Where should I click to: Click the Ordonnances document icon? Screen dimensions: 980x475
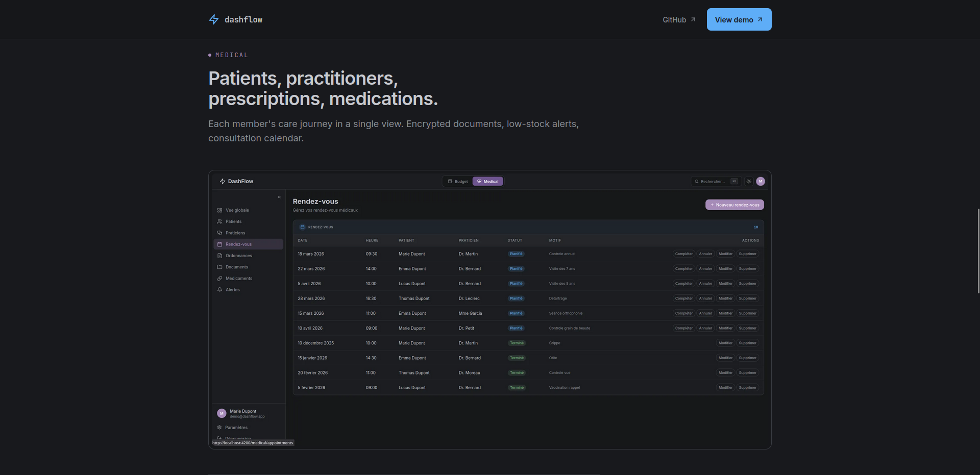[x=219, y=256]
